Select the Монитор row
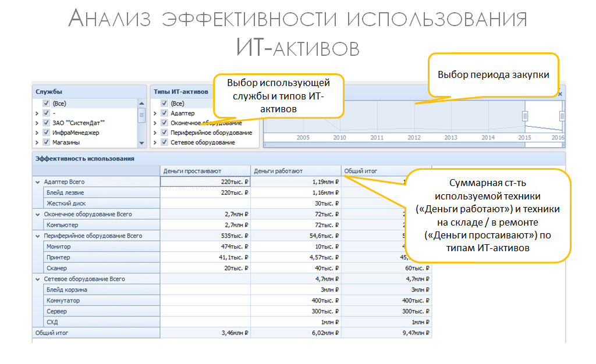Image resolution: width=596 pixels, height=364 pixels. pyautogui.click(x=101, y=247)
